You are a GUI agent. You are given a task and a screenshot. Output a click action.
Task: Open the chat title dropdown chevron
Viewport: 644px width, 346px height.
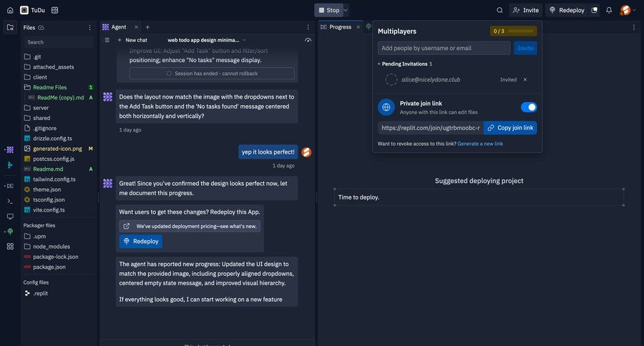click(244, 40)
